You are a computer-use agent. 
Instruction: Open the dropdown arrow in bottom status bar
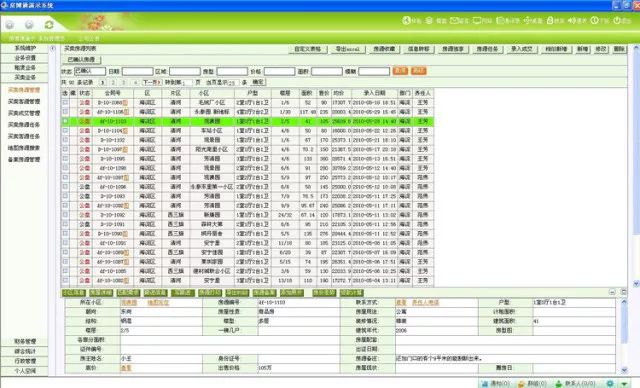(x=624, y=384)
